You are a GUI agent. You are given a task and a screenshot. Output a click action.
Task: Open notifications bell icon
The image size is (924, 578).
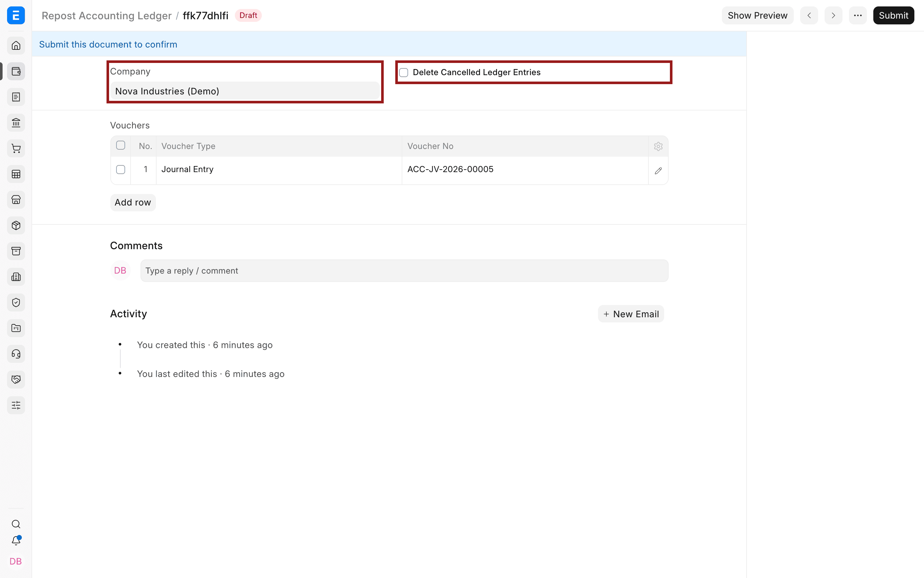16,540
